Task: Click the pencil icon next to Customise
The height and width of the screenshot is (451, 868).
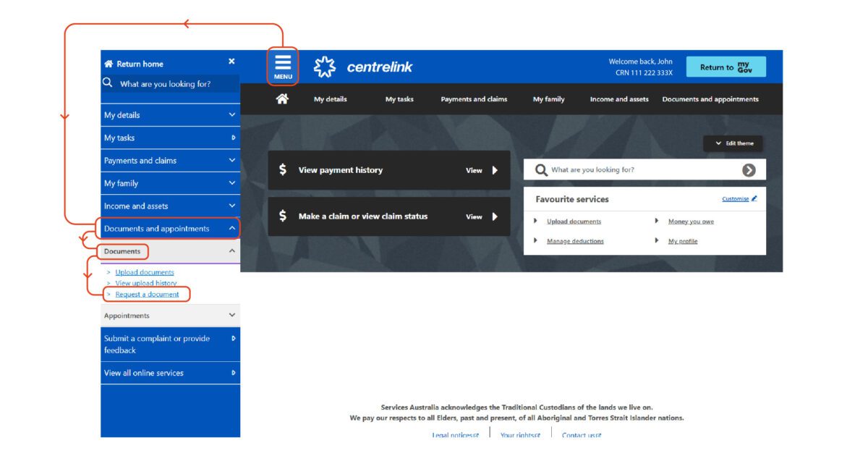Action: 753,198
